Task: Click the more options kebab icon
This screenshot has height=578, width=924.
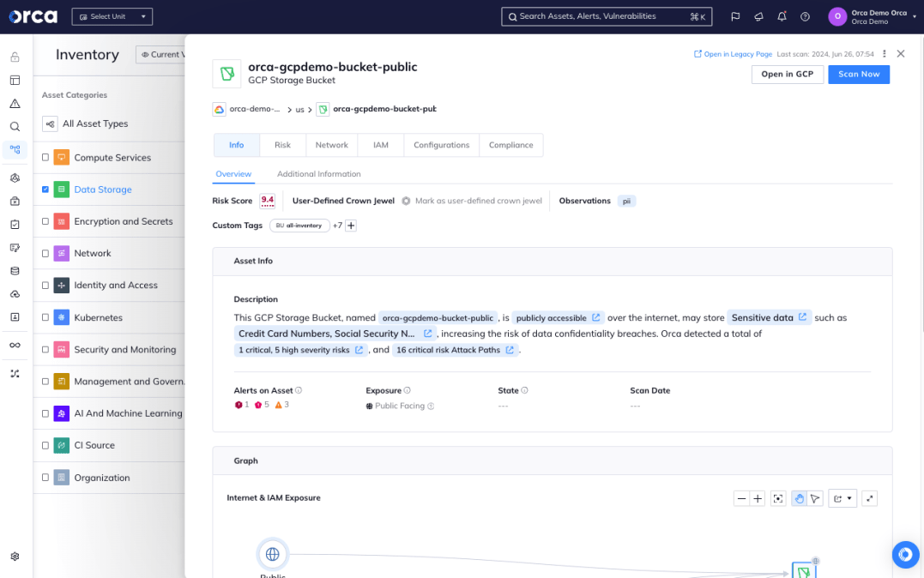Action: pyautogui.click(x=884, y=54)
